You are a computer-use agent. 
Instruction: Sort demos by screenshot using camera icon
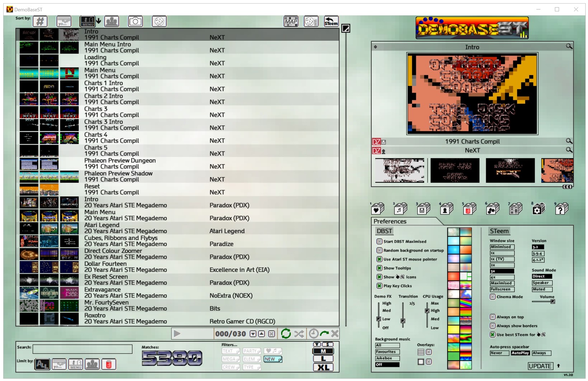point(135,22)
